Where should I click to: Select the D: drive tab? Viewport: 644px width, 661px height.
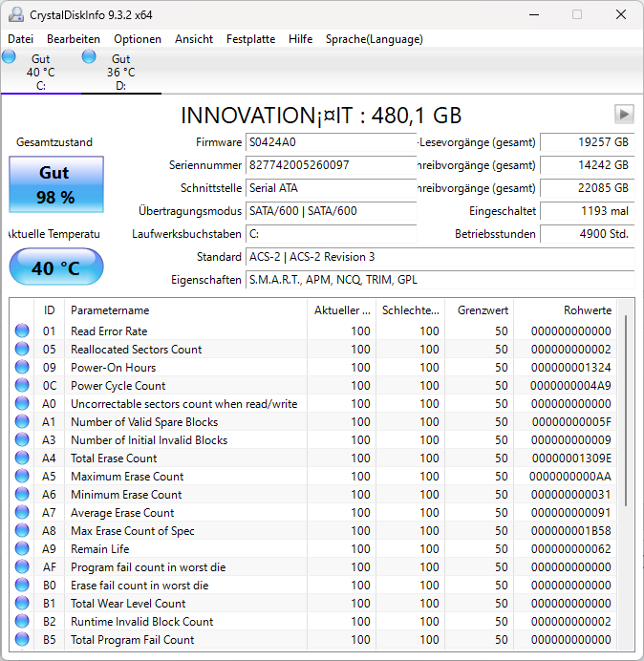pos(121,72)
